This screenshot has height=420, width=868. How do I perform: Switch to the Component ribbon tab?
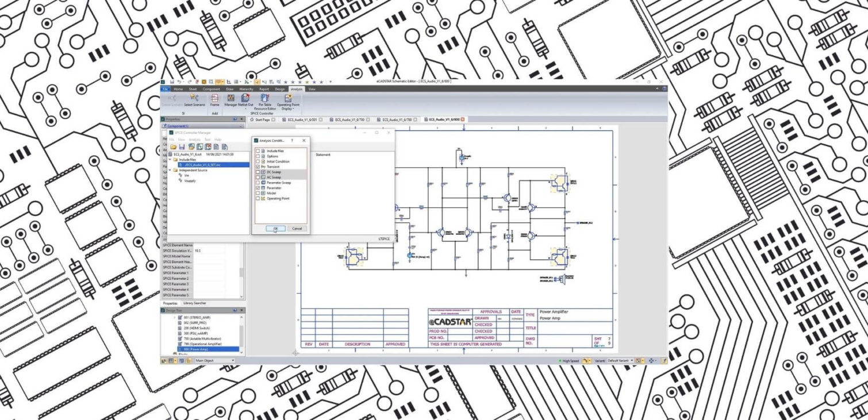[212, 89]
